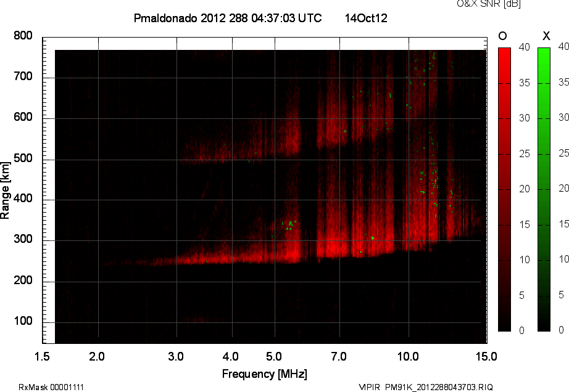569x392 pixels.
Task: Click the 20 dB tick on the O scale
Action: pos(525,189)
